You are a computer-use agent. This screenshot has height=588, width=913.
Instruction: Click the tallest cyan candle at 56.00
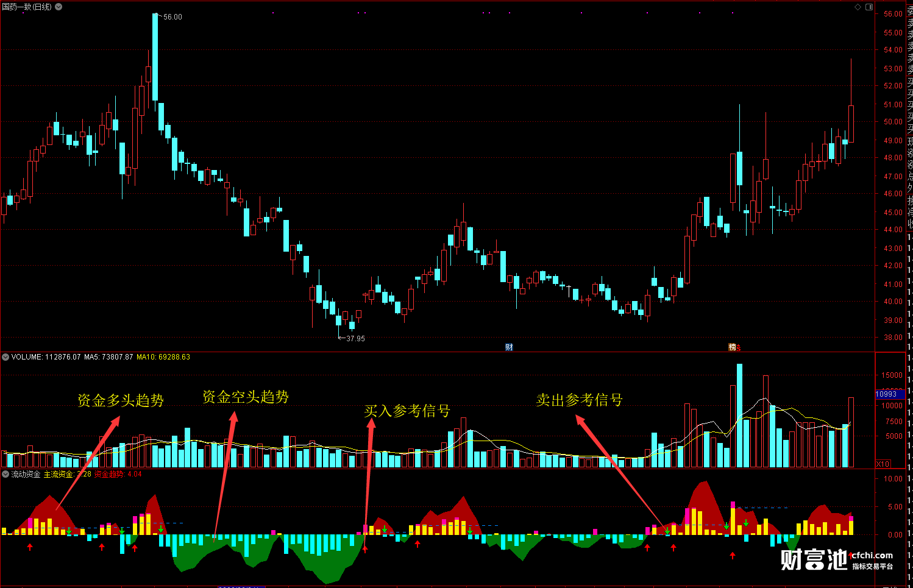(155, 57)
